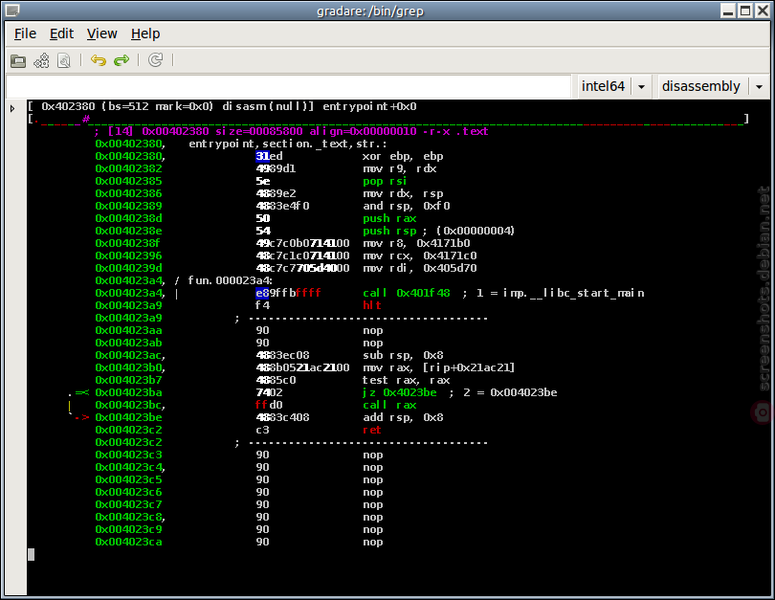The image size is (775, 600).
Task: Click address 0x004023c9
Action: pyautogui.click(x=129, y=529)
